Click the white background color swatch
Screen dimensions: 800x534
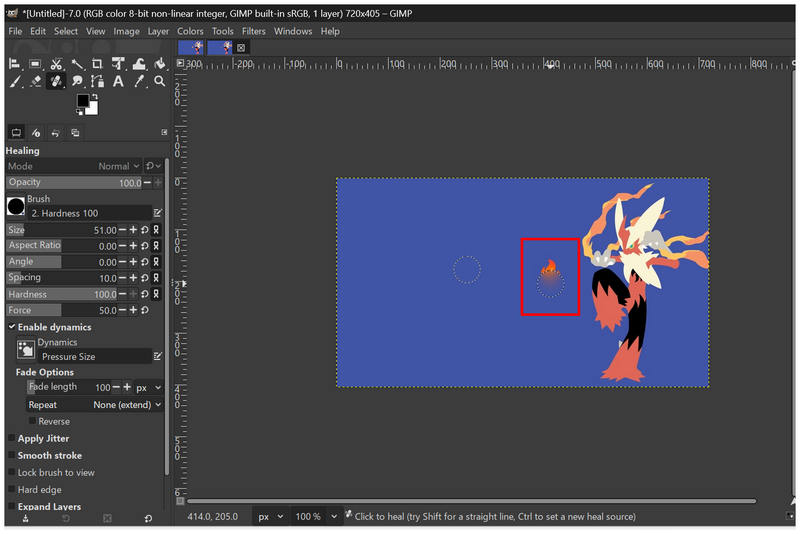coord(93,109)
